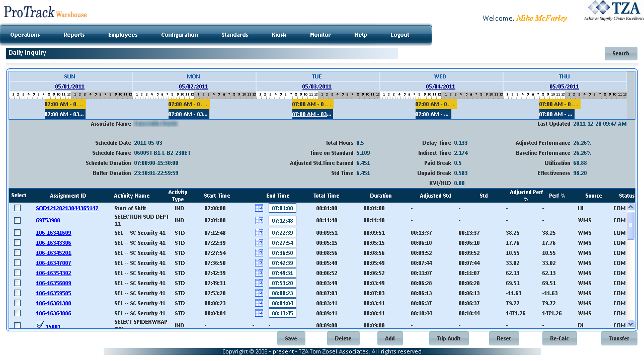Image resolution: width=644 pixels, height=361 pixels.
Task: Click the Trip Audit button
Action: click(x=449, y=338)
